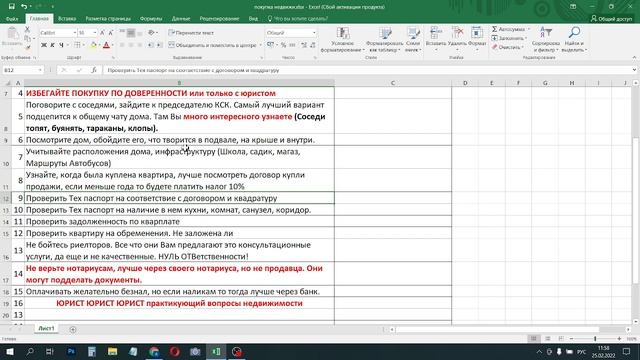The height and width of the screenshot is (360, 640).
Task: Switch to the Рецензирование tab
Action: pyautogui.click(x=219, y=19)
